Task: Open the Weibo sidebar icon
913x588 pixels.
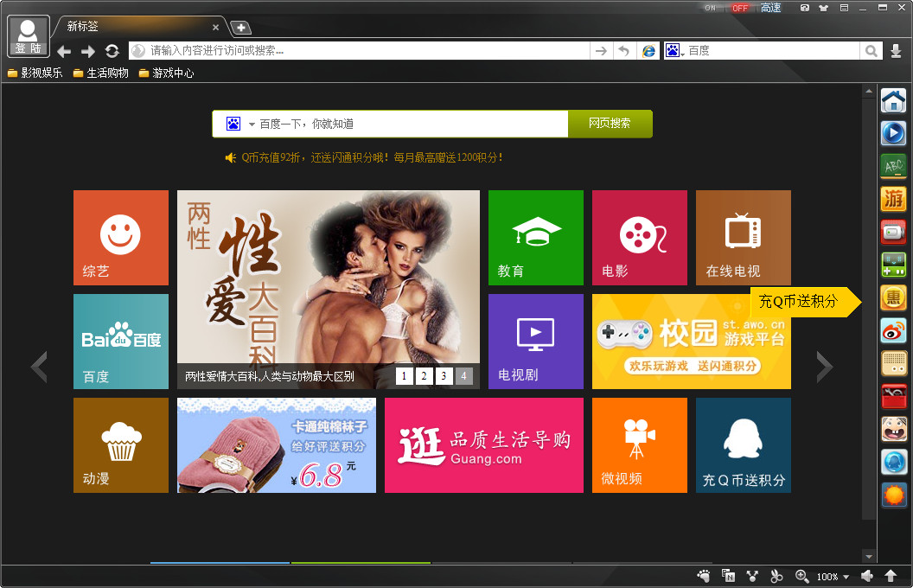Action: pyautogui.click(x=893, y=331)
